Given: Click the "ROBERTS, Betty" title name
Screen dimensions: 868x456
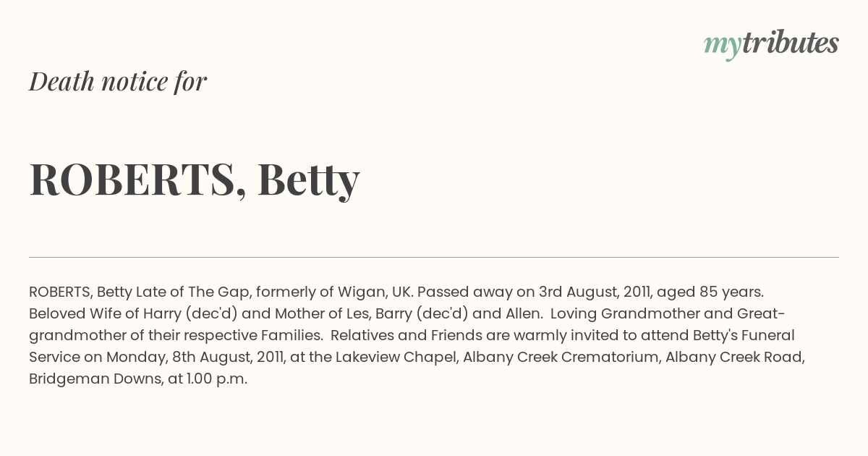Looking at the screenshot, I should [x=195, y=179].
